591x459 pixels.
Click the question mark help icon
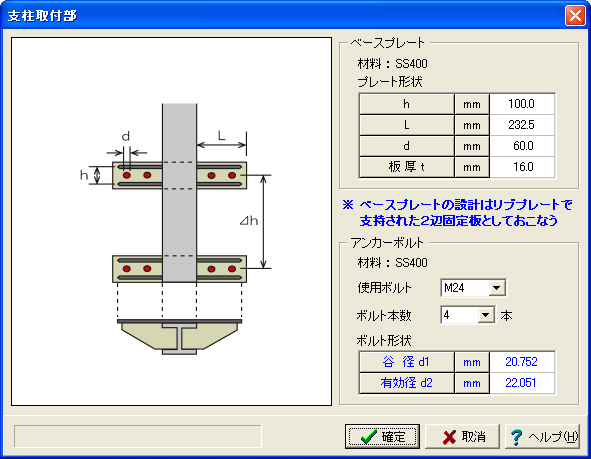point(516,437)
